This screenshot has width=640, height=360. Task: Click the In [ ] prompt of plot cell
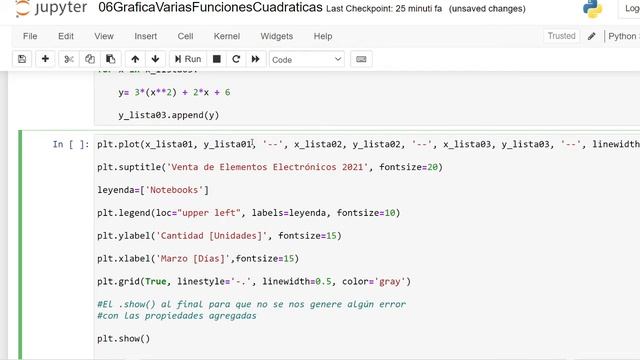71,144
